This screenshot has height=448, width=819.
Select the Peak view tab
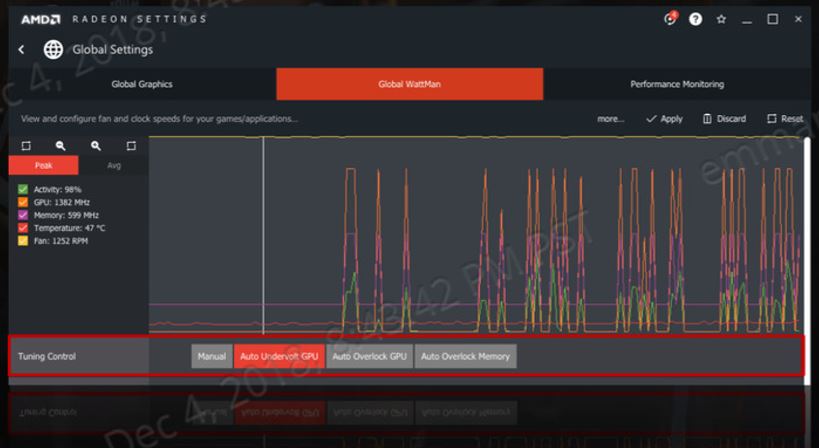pos(44,166)
